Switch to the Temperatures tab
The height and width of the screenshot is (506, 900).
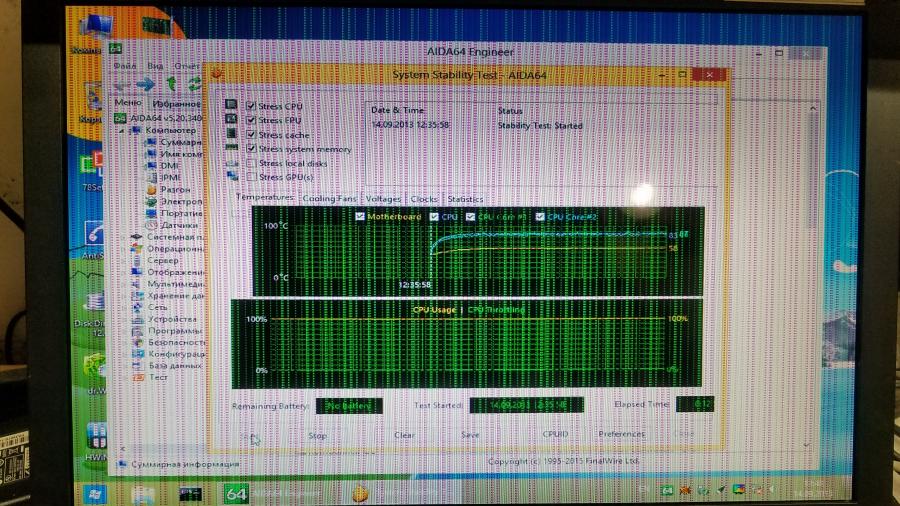[x=265, y=197]
